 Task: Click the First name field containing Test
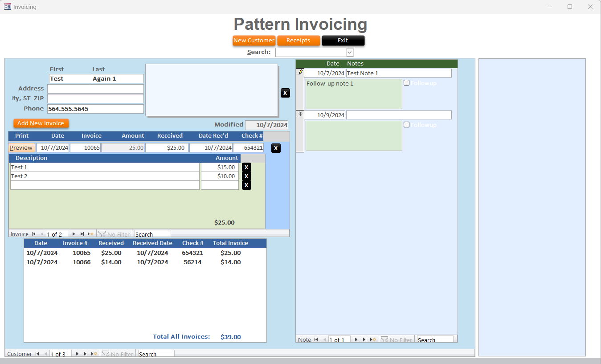pos(70,79)
